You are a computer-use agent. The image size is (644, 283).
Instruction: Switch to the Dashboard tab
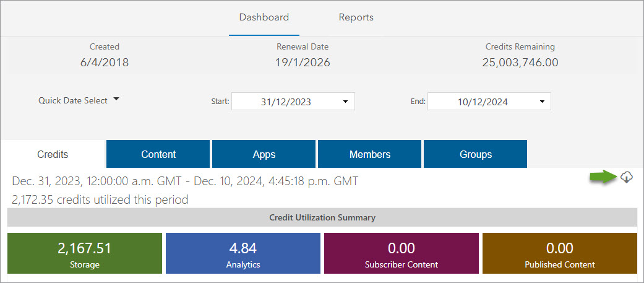[x=264, y=18]
